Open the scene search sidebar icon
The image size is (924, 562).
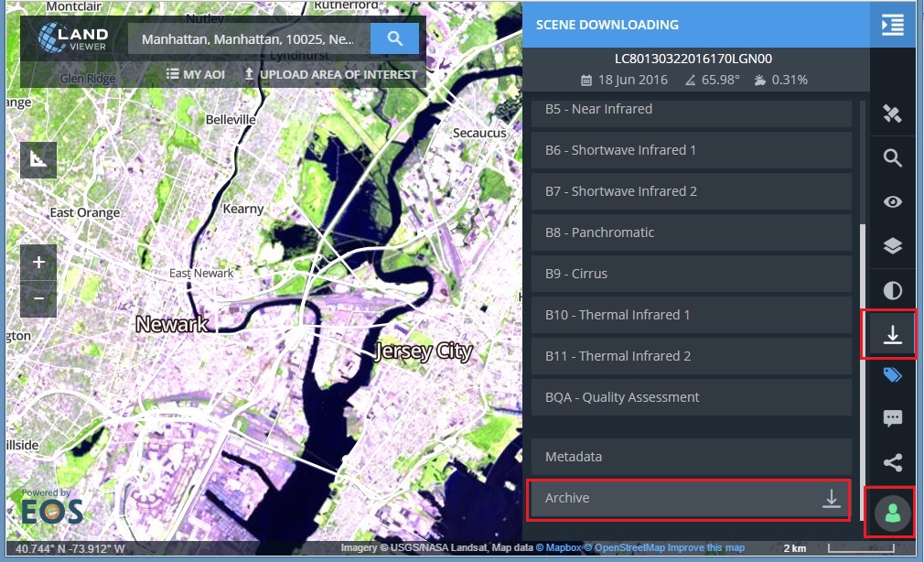(892, 157)
